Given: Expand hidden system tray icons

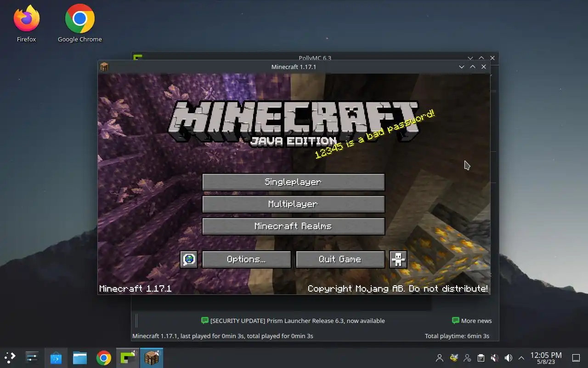Looking at the screenshot, I should (x=521, y=357).
